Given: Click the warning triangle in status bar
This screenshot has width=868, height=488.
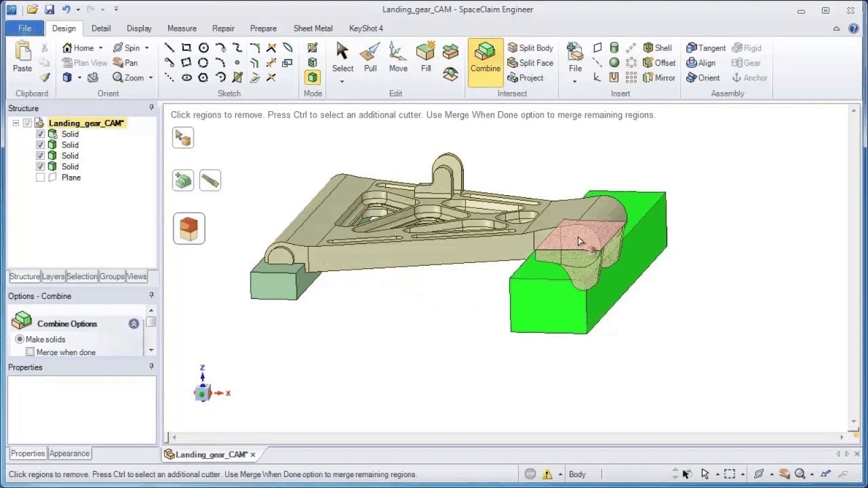Looking at the screenshot, I should 547,474.
